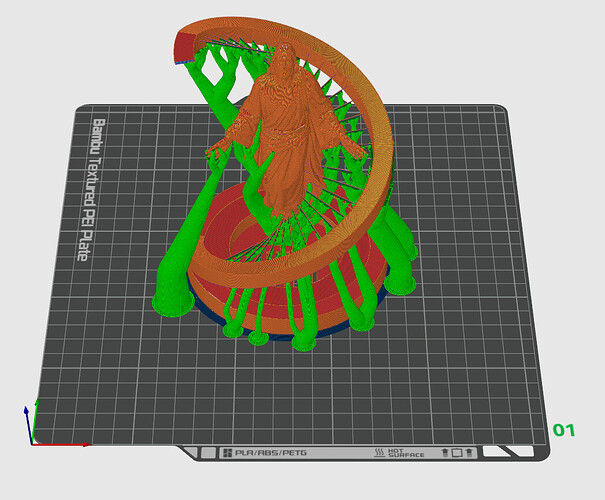Click the HOT SURFACE text label
The width and height of the screenshot is (605, 500).
click(406, 453)
